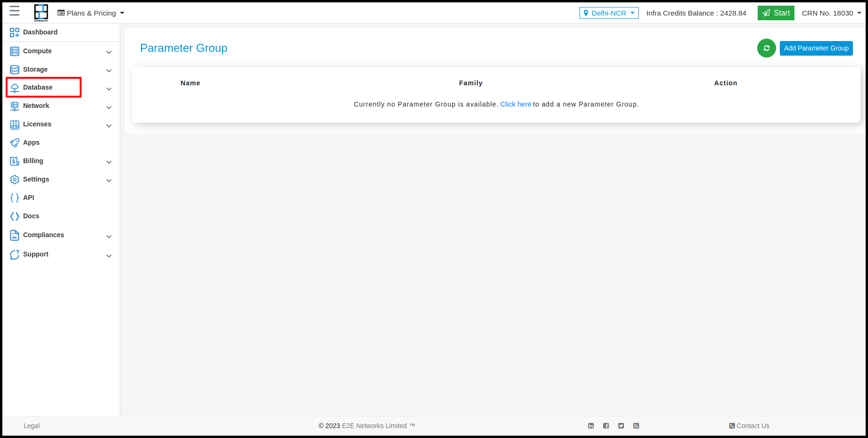Expand the Network menu chevron

(109, 107)
